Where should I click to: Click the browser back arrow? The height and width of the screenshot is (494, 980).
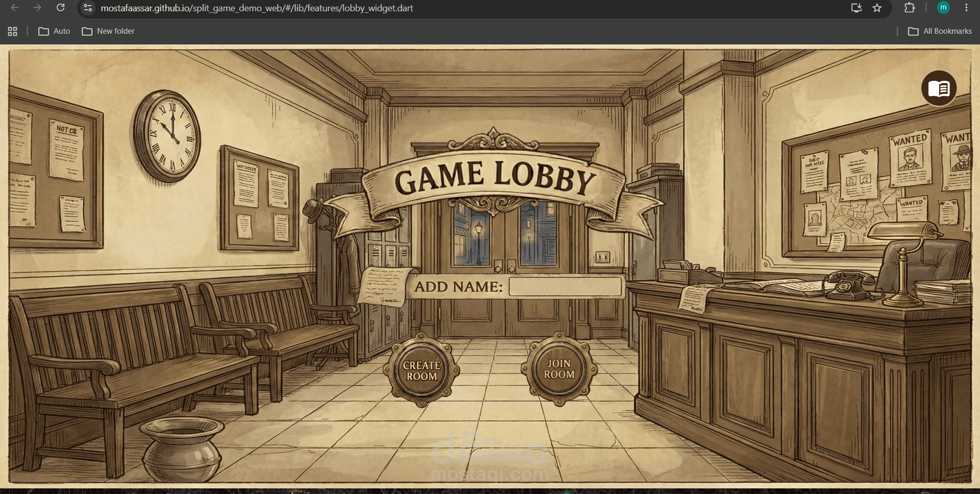point(15,8)
